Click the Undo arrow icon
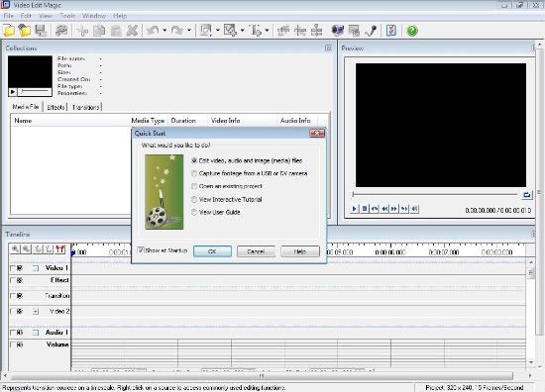Image resolution: width=545 pixels, height=392 pixels. tap(153, 31)
